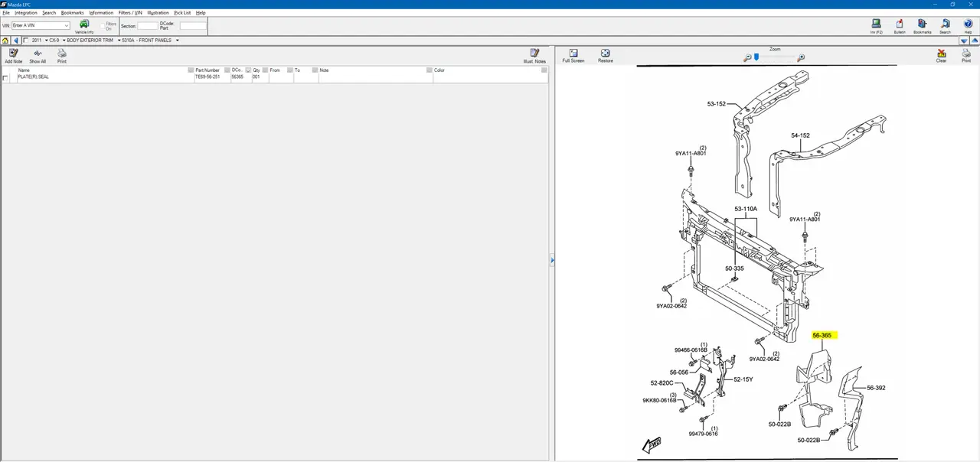
Task: Expand the CX-9 model dropdown
Action: click(x=64, y=41)
